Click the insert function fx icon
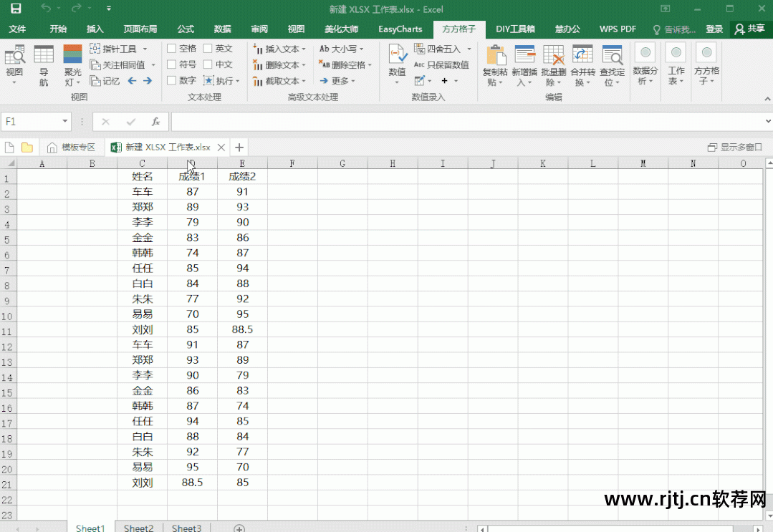The height and width of the screenshot is (532, 773). [x=155, y=122]
